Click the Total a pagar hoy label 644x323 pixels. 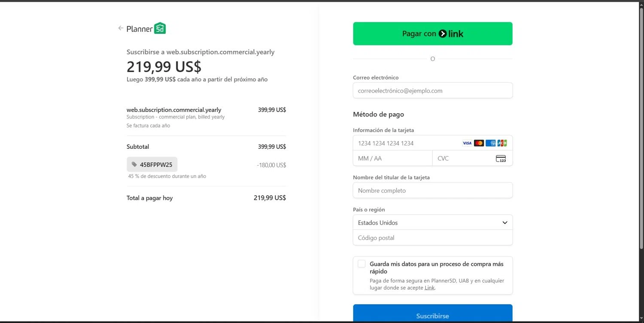click(149, 198)
